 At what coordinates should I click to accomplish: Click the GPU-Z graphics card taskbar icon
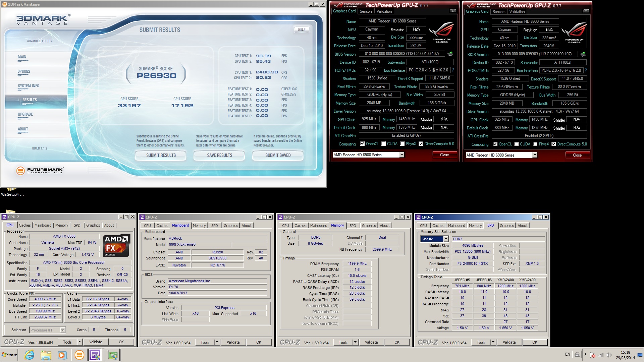click(x=113, y=355)
